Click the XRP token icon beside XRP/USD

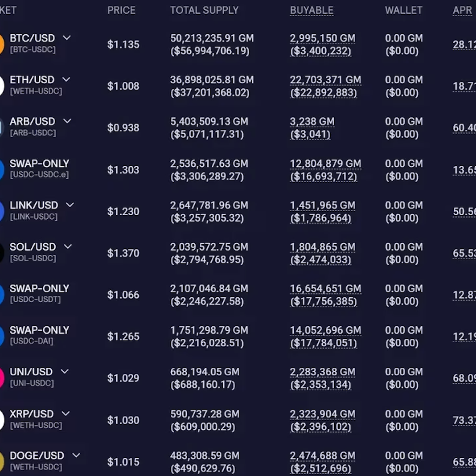click(1, 420)
